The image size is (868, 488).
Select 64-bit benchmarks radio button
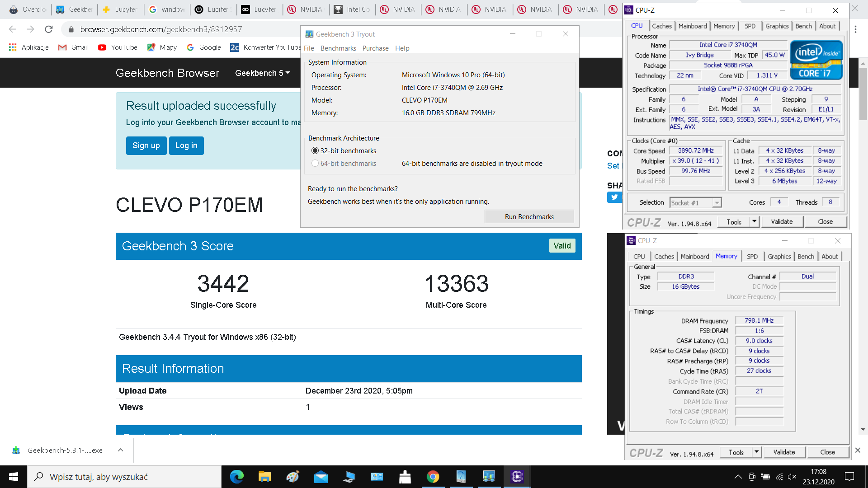[315, 164]
